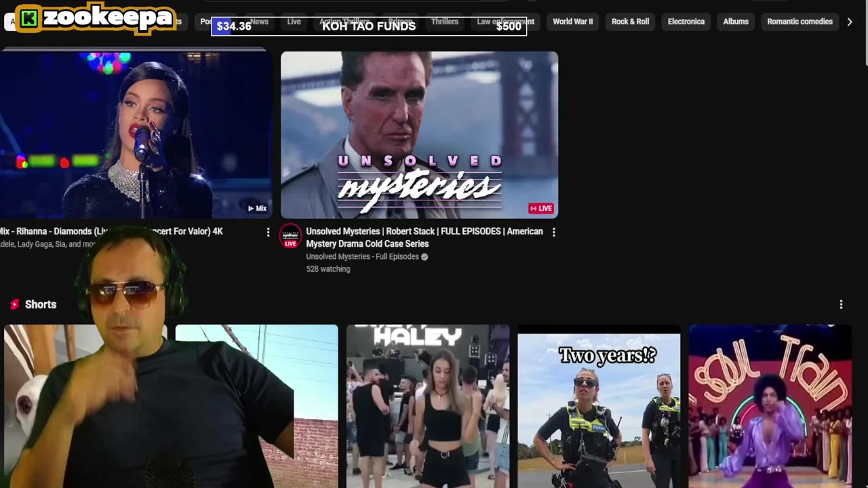Click the Mix badge on Rihanna thumbnail
The width and height of the screenshot is (868, 488).
coord(257,208)
